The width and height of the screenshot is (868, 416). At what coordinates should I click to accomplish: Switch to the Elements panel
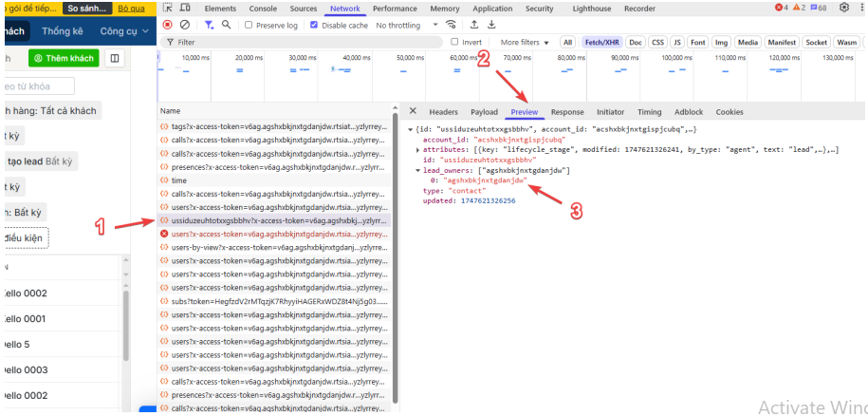point(220,9)
